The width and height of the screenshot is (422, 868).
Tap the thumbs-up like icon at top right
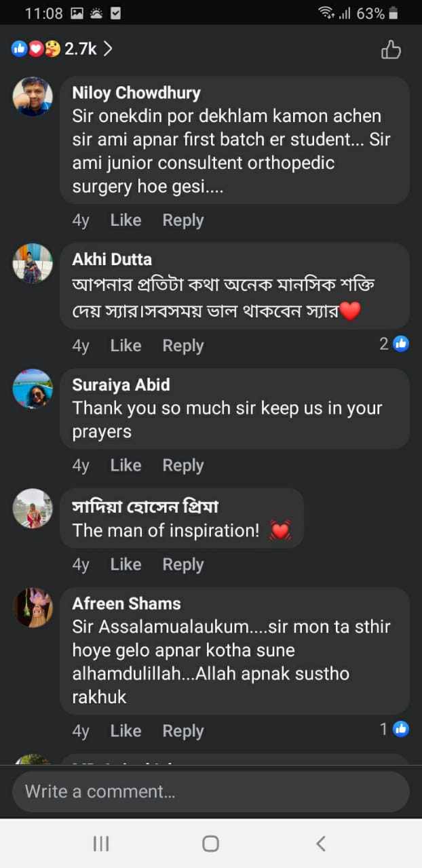pyautogui.click(x=391, y=50)
